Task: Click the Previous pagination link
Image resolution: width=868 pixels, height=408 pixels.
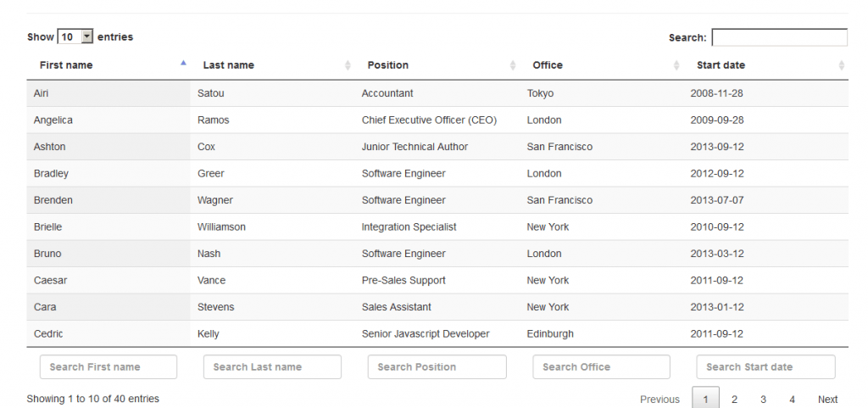Action: coord(659,400)
